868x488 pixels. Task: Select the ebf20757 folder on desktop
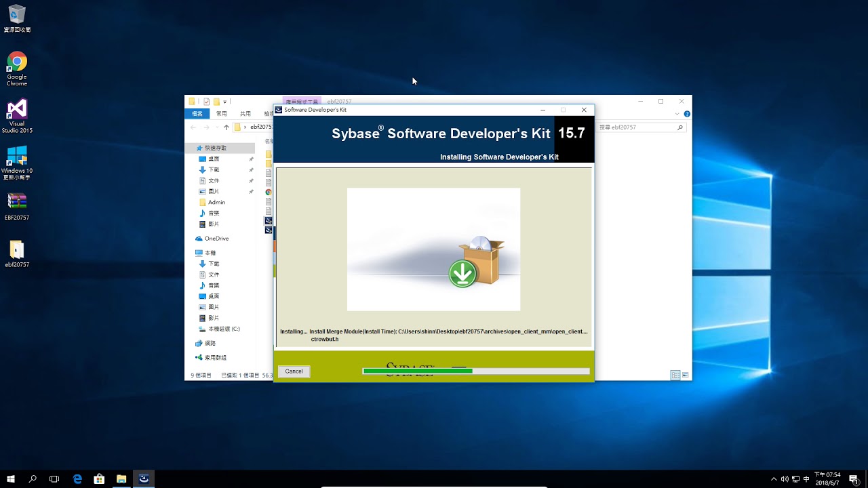pyautogui.click(x=17, y=254)
